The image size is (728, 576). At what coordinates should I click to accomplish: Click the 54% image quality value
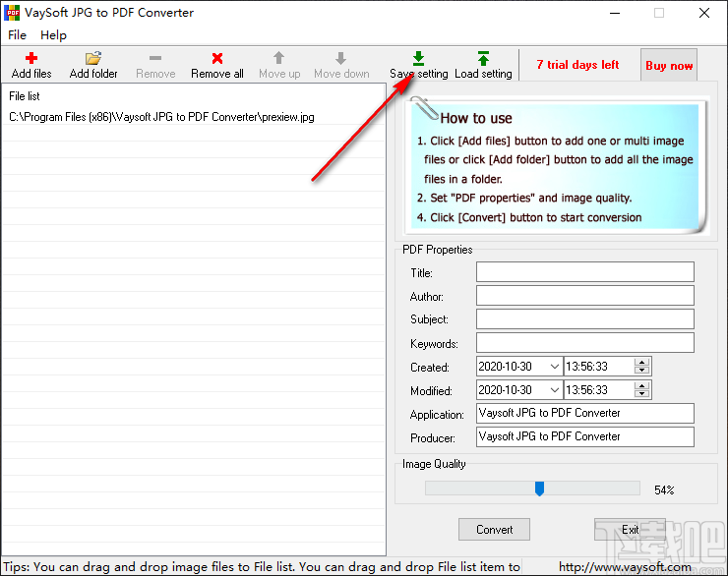tap(664, 490)
